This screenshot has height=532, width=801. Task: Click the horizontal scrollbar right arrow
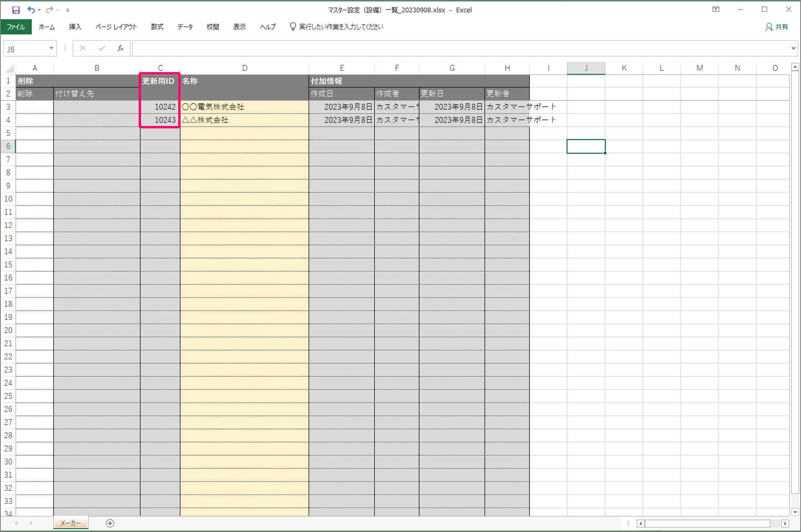(785, 523)
